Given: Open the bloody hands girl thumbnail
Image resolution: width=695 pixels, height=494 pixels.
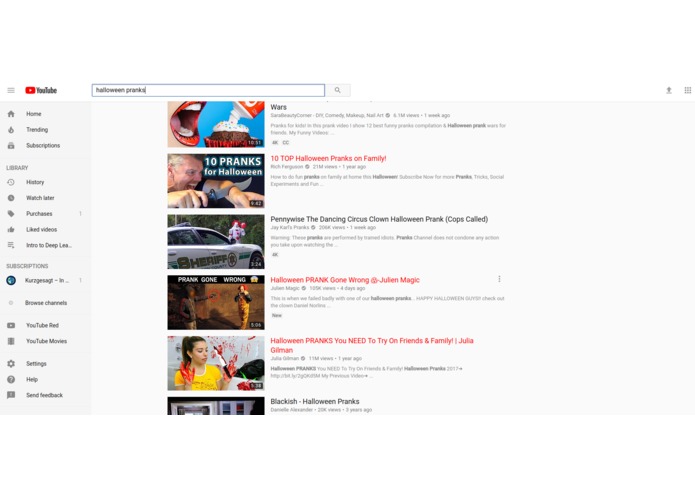Looking at the screenshot, I should tap(216, 363).
